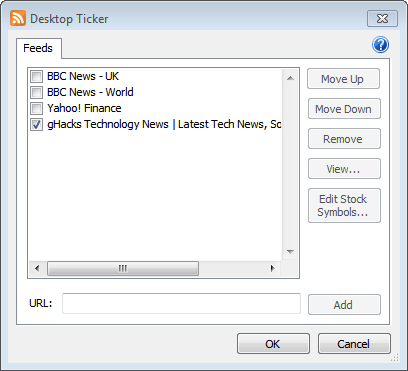The height and width of the screenshot is (371, 408).
Task: Click the Move Up button
Action: click(x=343, y=79)
